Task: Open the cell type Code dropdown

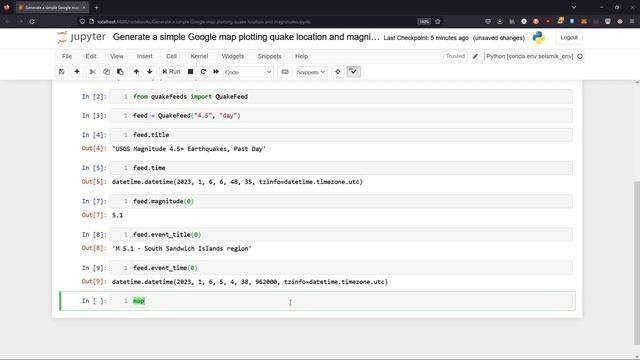Action: click(x=248, y=72)
